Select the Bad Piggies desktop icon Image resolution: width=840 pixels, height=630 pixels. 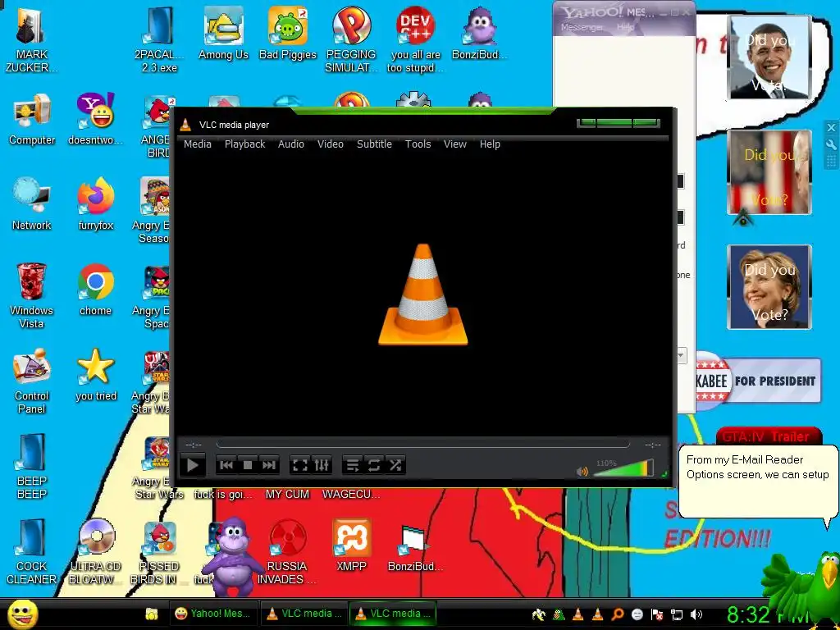(x=288, y=34)
